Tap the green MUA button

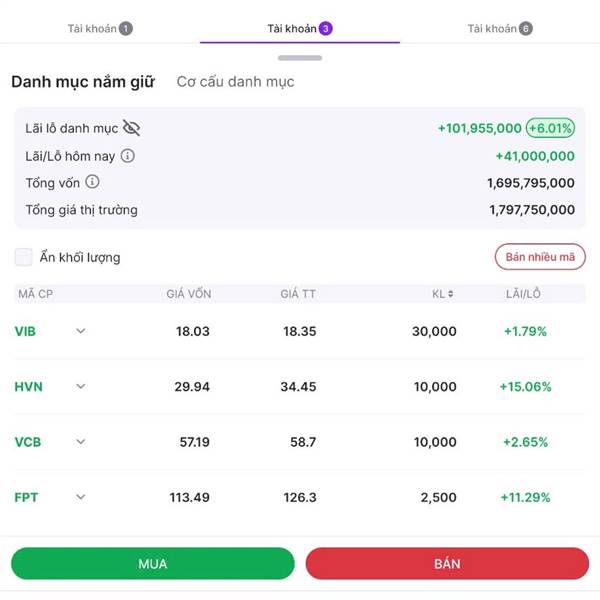coord(153,564)
